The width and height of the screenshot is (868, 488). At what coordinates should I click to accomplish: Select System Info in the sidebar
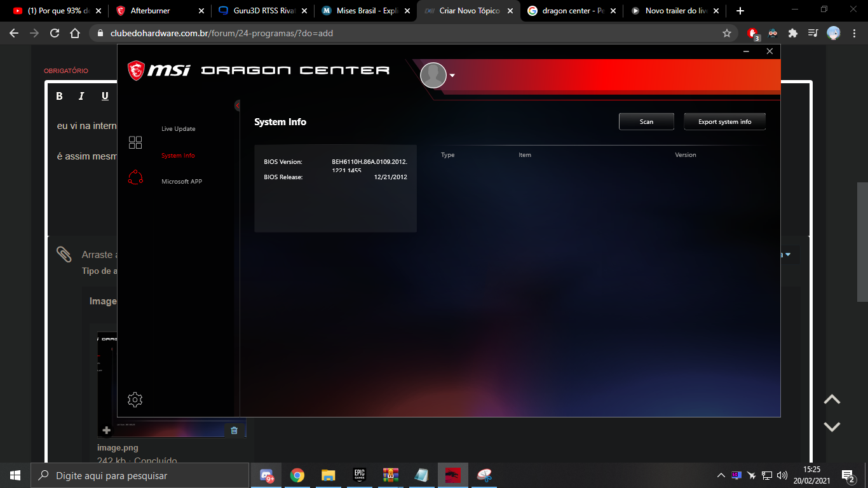click(178, 156)
